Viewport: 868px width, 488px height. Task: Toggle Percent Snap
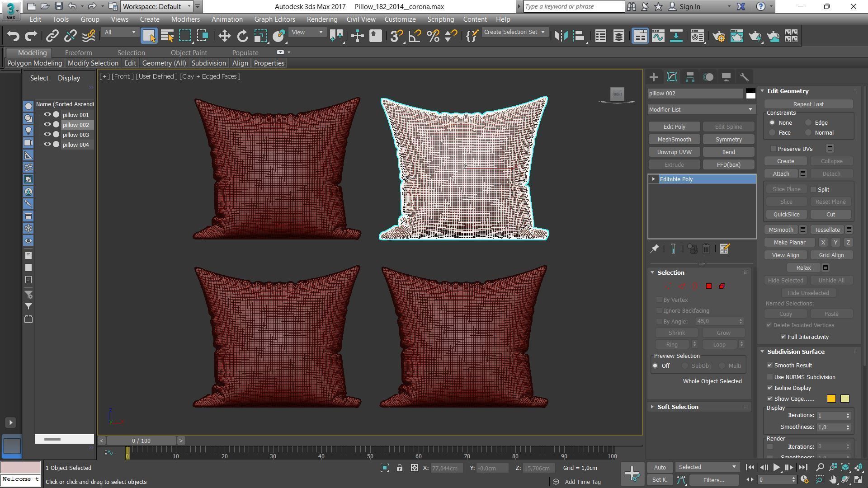(433, 36)
